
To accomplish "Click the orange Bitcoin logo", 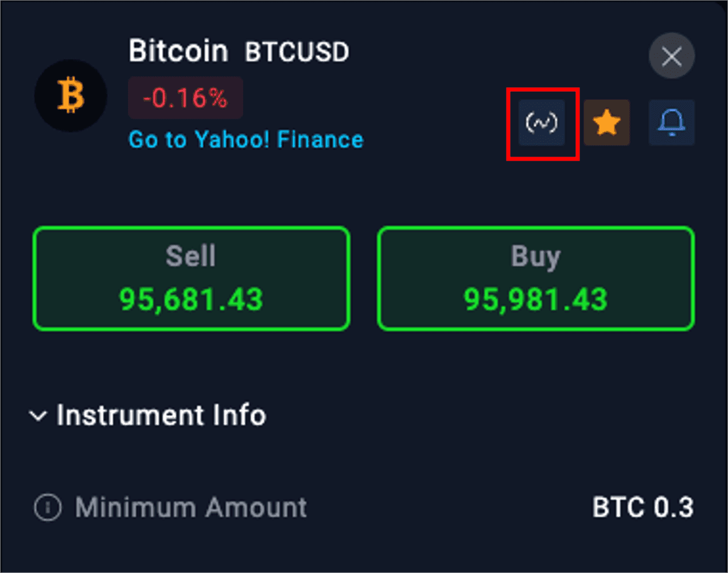I will (71, 96).
